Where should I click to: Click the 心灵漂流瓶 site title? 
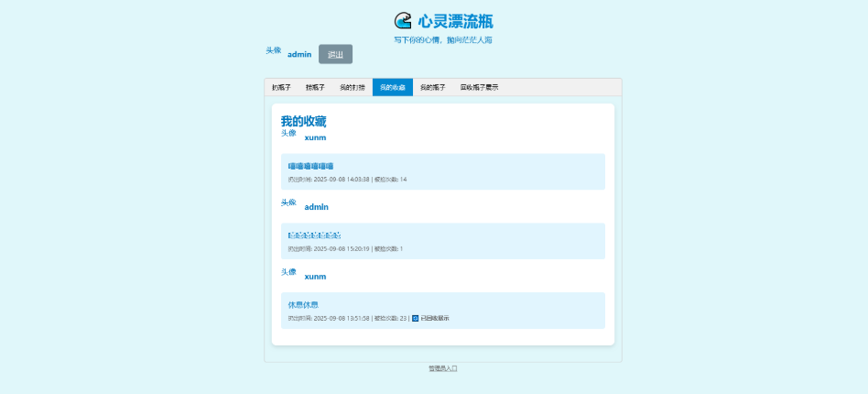(455, 21)
